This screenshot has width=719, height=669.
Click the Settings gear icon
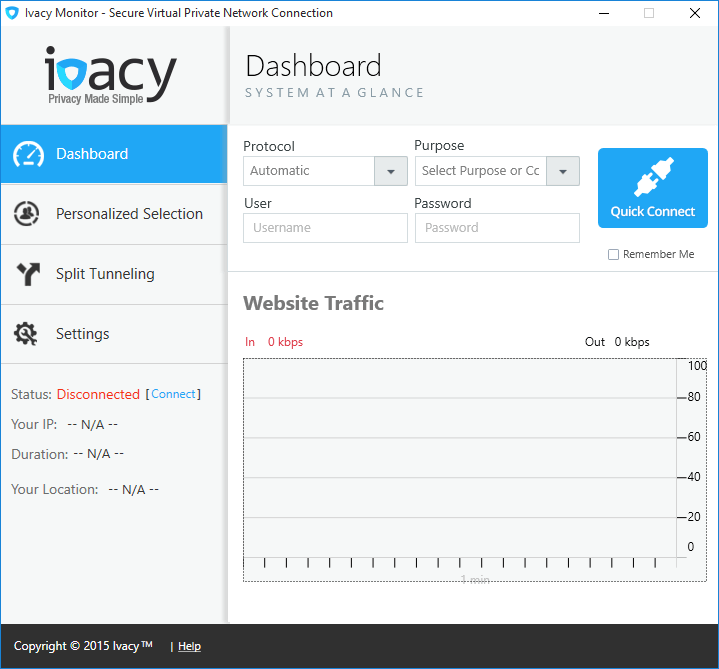pyautogui.click(x=26, y=333)
